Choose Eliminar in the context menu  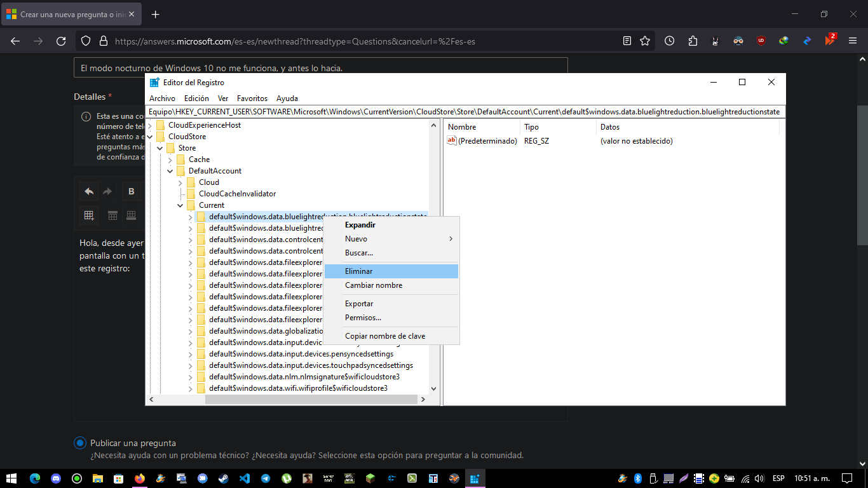tap(391, 271)
